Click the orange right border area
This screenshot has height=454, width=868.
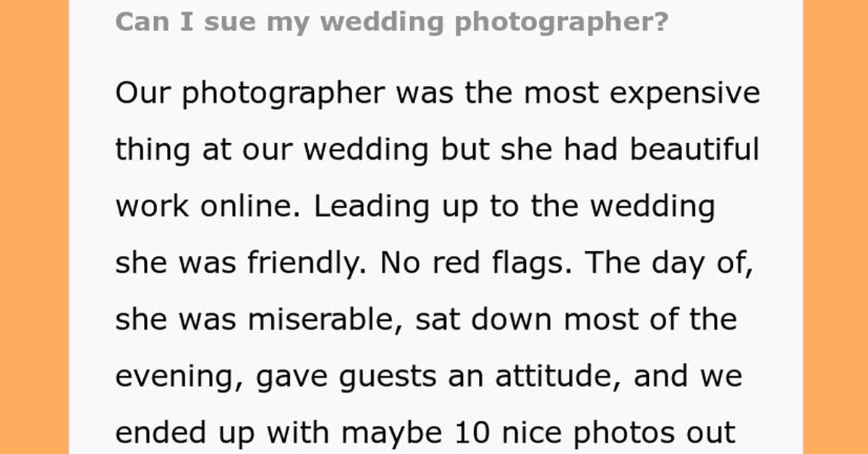tap(835, 227)
